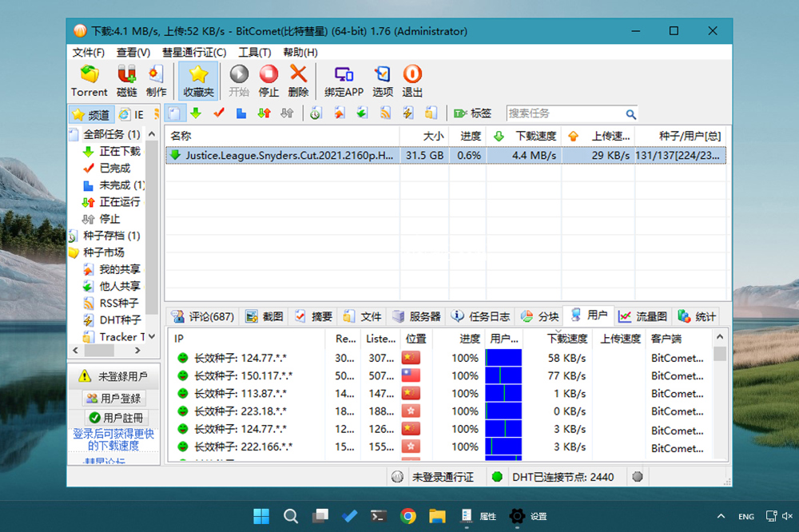
Task: Switch to the IE sidebar tab
Action: point(132,115)
